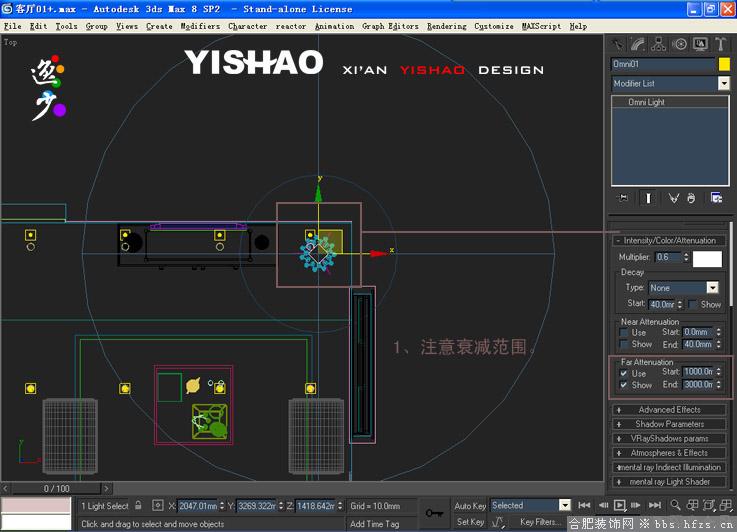
Task: Toggle the Auto Key button
Action: [470, 506]
